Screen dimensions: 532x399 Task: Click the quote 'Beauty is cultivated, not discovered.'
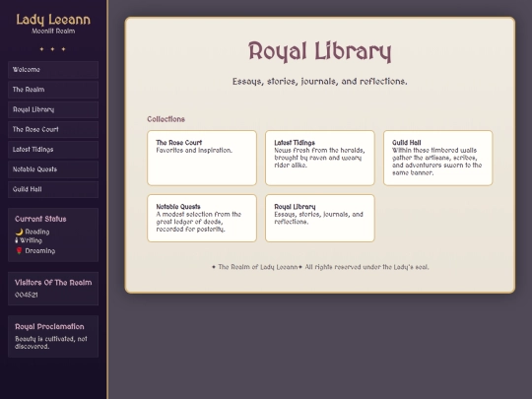click(51, 343)
